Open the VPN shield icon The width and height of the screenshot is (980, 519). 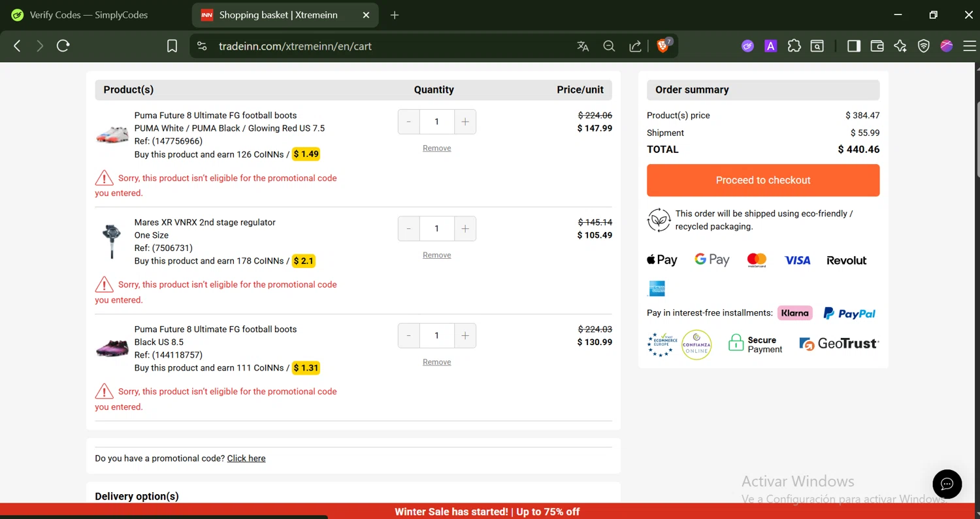pyautogui.click(x=924, y=46)
